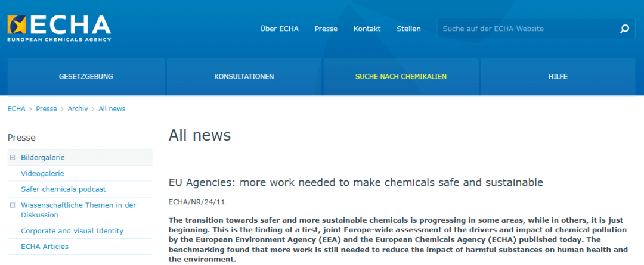Open the Kontakt link in the header
This screenshot has width=644, height=265.
[367, 29]
